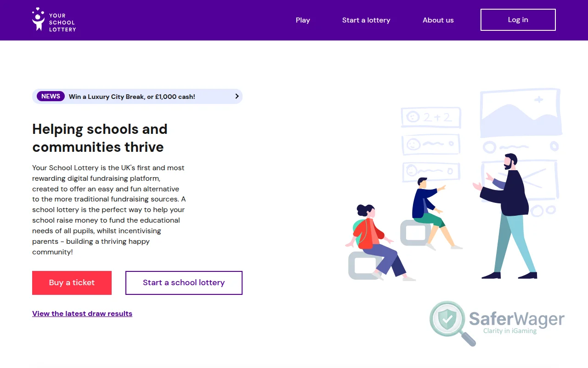Click the Win a Luxury City Break news headline
Viewport: 588px width, 368px height.
[x=131, y=96]
